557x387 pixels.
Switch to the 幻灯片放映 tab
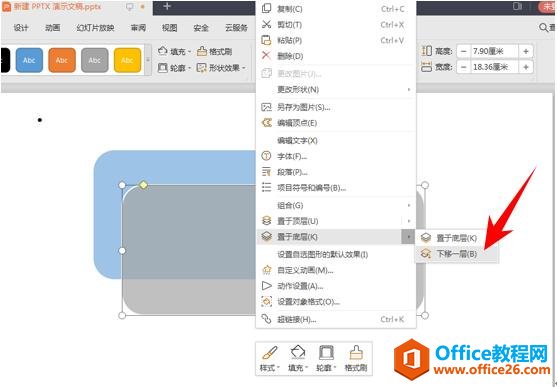click(95, 28)
